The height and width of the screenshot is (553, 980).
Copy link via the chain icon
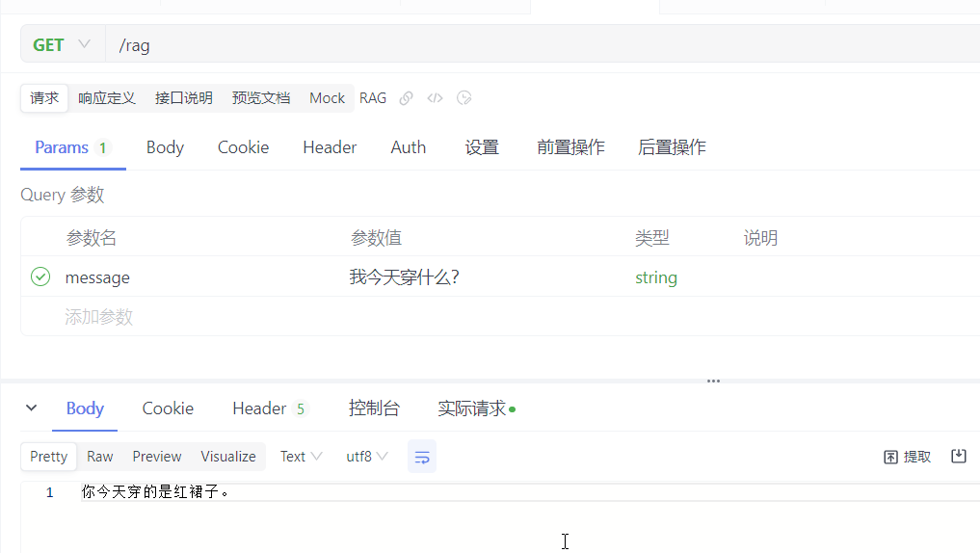click(407, 98)
